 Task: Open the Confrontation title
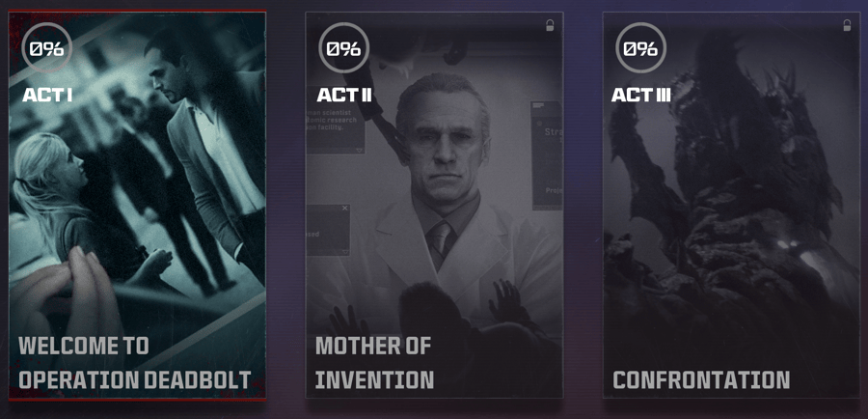[x=701, y=379]
